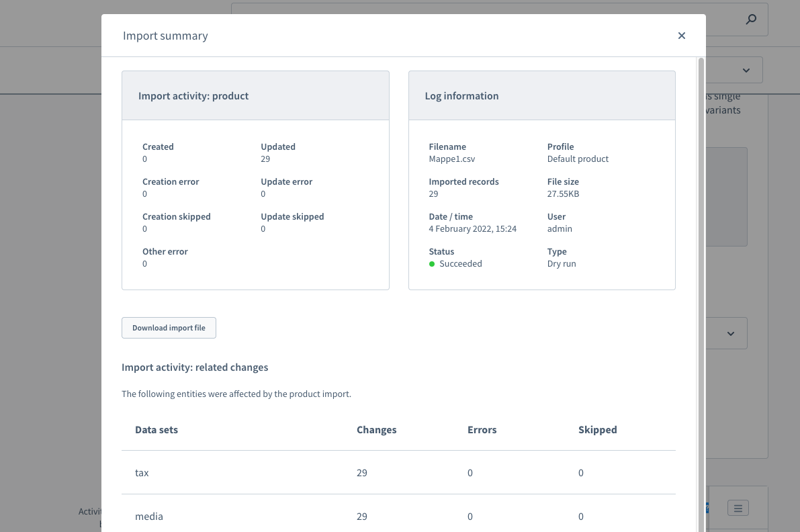
Task: Expand the dropdown chevron below the search bar
Action: click(x=746, y=71)
